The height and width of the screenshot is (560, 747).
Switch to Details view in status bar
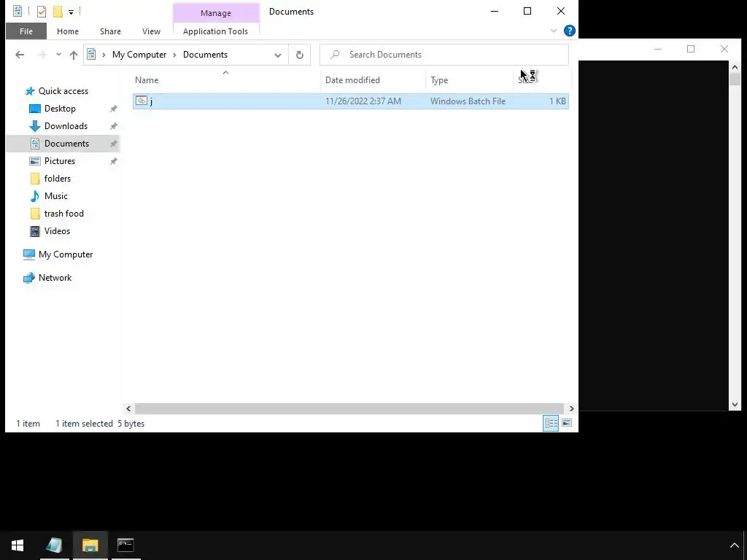(x=551, y=423)
